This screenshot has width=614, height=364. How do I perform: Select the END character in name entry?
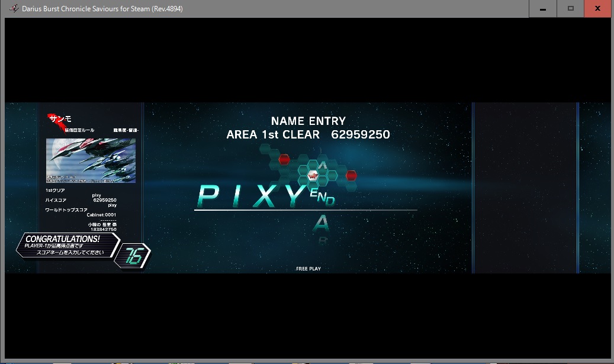(322, 196)
